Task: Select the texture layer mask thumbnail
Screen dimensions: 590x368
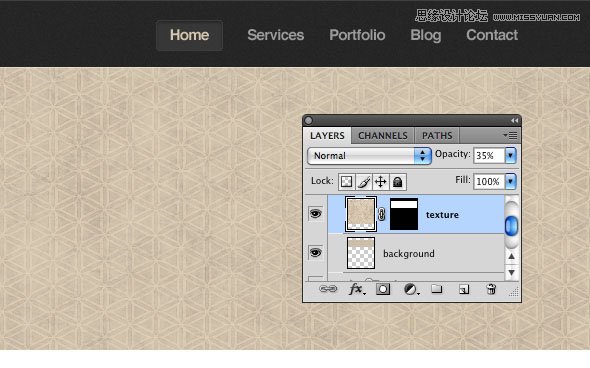Action: pyautogui.click(x=404, y=214)
